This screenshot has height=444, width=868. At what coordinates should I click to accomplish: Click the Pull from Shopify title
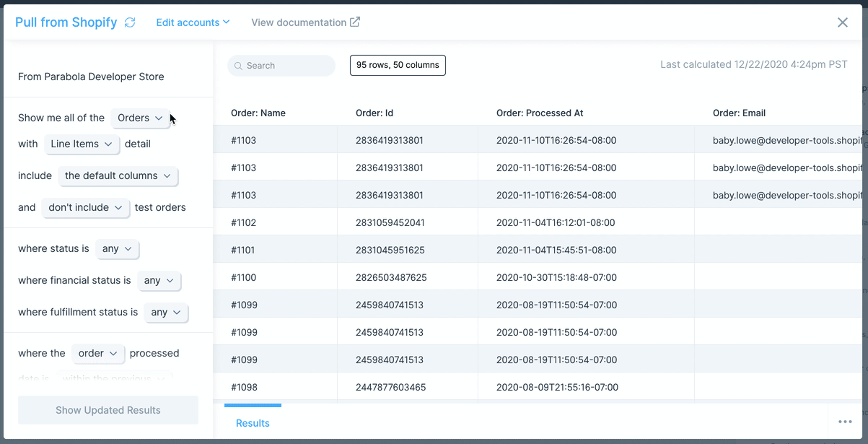tap(66, 22)
